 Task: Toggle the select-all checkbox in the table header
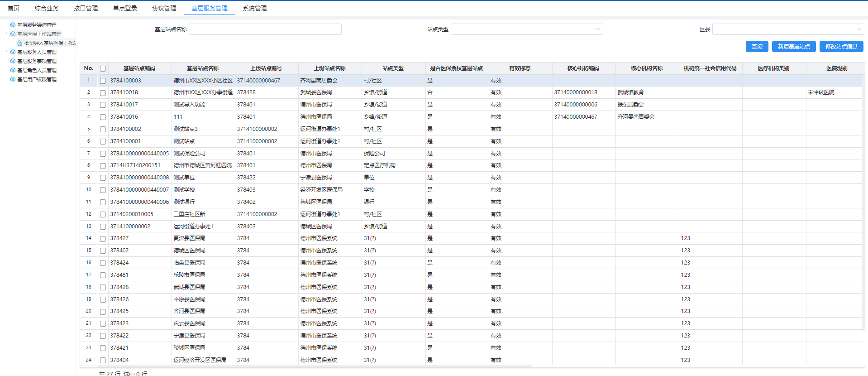[103, 68]
